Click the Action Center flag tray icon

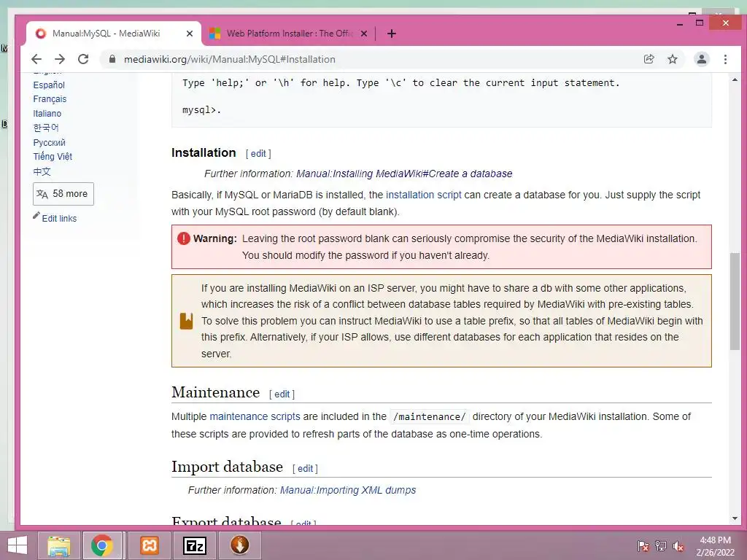(x=643, y=546)
